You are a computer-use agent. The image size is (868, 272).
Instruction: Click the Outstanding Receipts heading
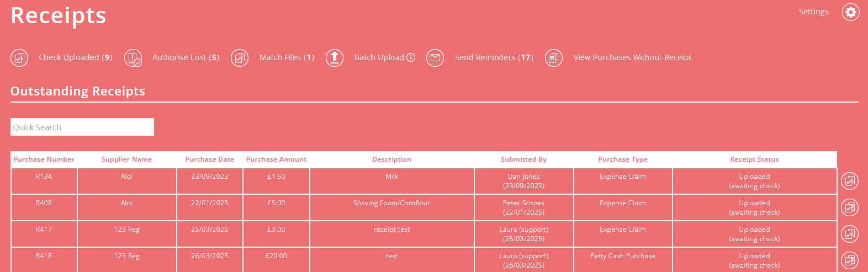pos(78,91)
